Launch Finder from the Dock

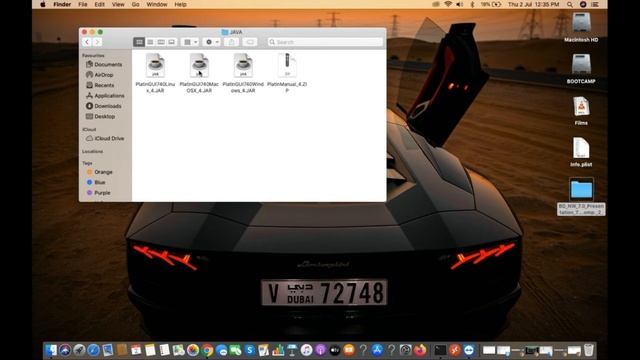click(x=51, y=350)
